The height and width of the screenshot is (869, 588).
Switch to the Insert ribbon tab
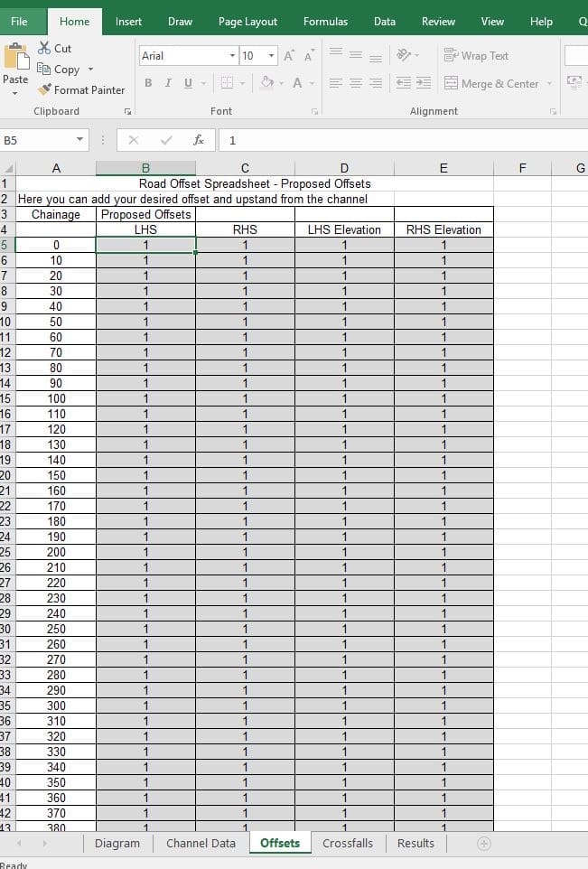[x=128, y=22]
